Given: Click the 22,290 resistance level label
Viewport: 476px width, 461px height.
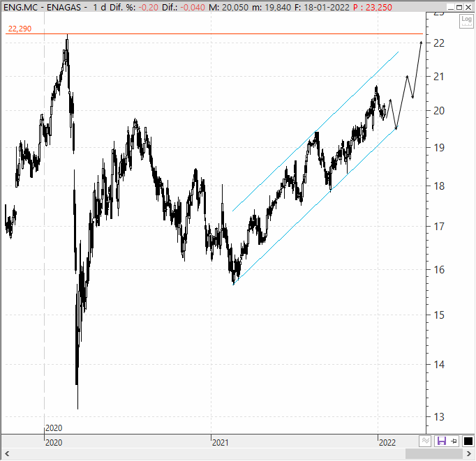Looking at the screenshot, I should click(x=20, y=29).
